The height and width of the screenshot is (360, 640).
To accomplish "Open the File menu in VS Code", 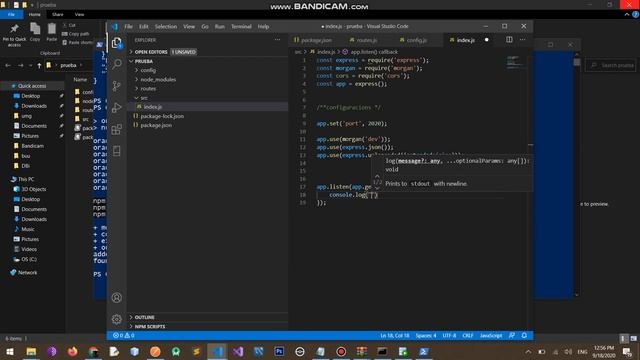I will tap(129, 27).
